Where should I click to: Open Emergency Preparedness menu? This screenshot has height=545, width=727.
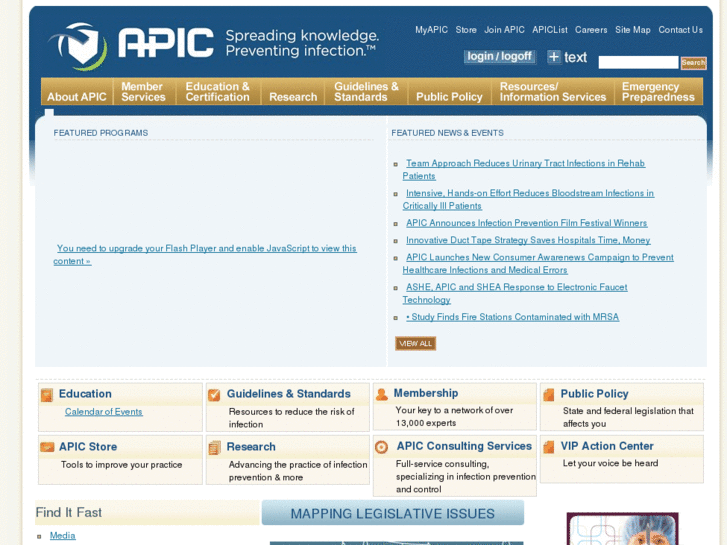click(x=658, y=91)
